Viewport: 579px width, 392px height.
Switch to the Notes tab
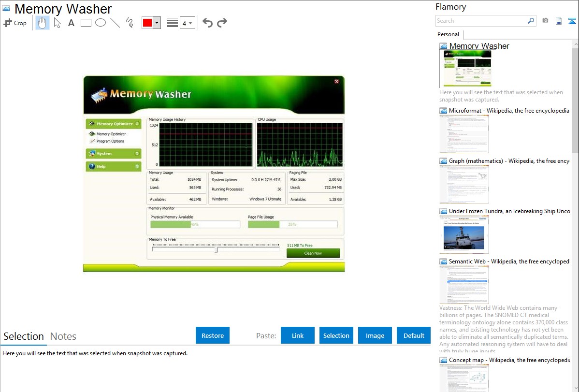[63, 336]
